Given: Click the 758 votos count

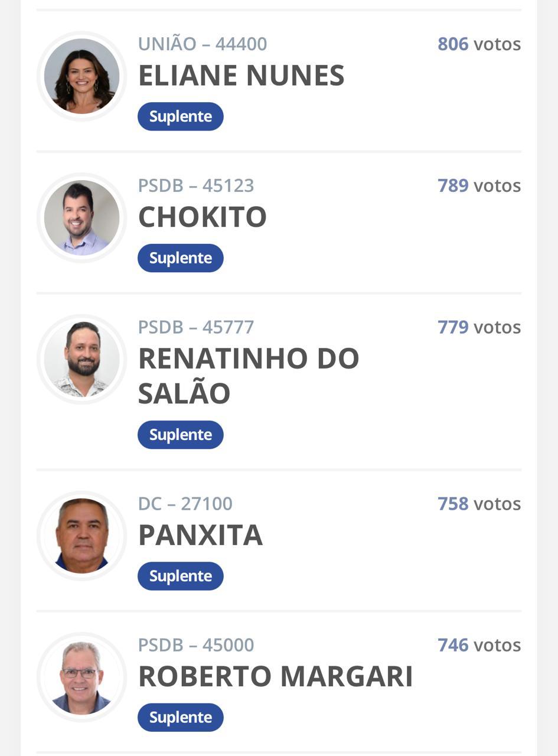Looking at the screenshot, I should tap(479, 504).
